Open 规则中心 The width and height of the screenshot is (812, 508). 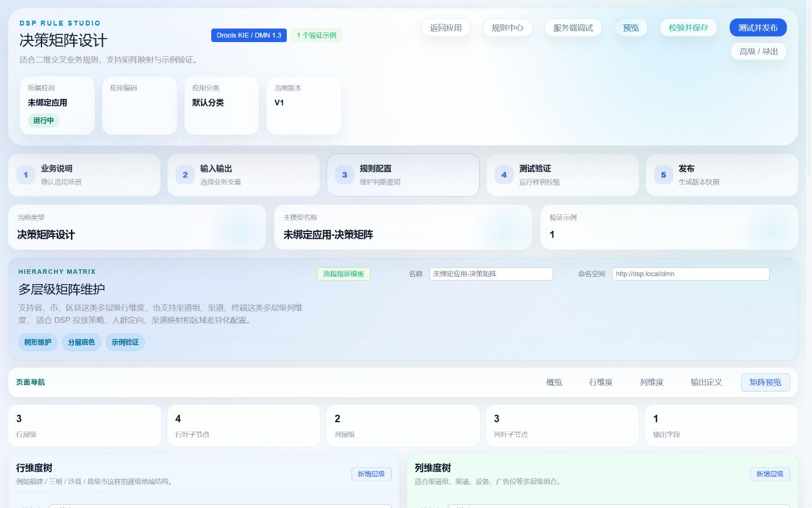(508, 27)
